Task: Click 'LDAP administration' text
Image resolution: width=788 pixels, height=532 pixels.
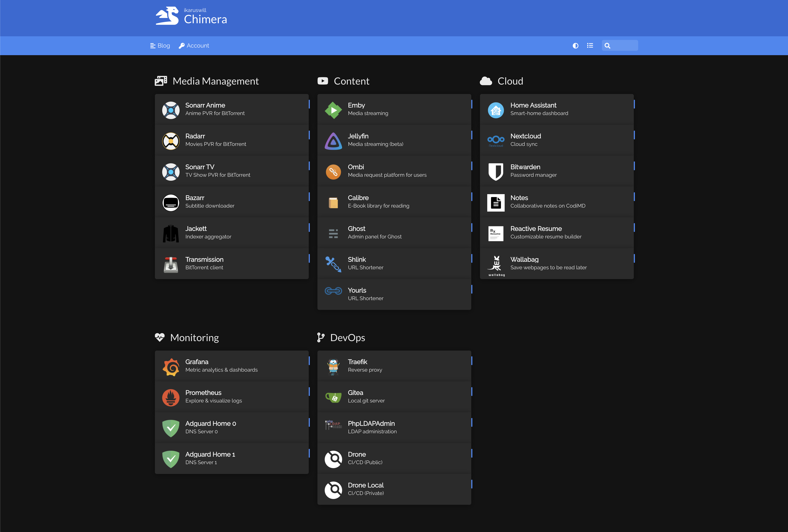Action: point(372,432)
